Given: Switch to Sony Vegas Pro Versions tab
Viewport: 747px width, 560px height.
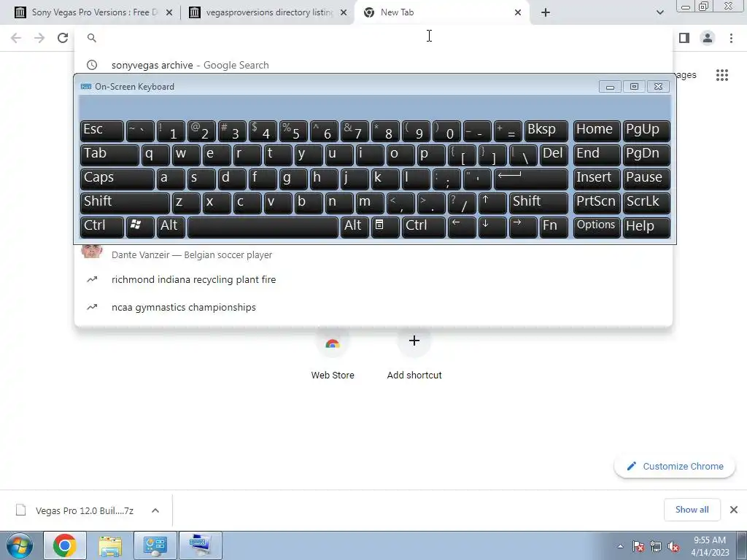Looking at the screenshot, I should click(x=94, y=12).
